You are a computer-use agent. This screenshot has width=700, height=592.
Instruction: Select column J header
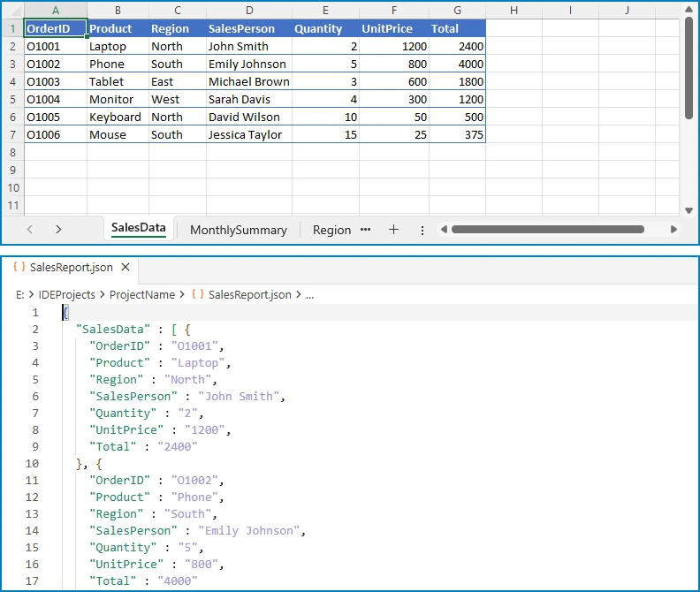[x=627, y=10]
